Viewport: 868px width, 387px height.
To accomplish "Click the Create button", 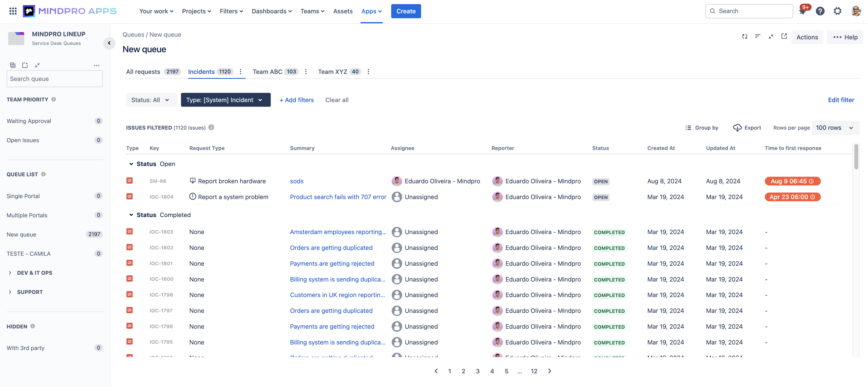I will 406,11.
